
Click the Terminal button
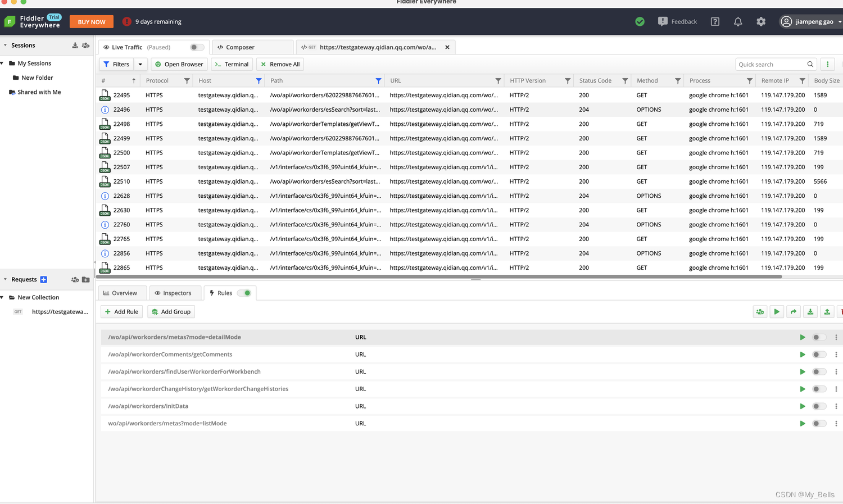click(x=232, y=64)
